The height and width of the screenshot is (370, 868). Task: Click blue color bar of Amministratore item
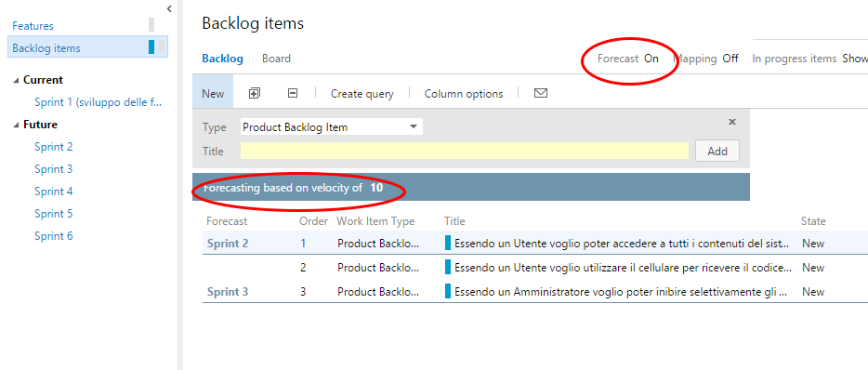pyautogui.click(x=448, y=291)
